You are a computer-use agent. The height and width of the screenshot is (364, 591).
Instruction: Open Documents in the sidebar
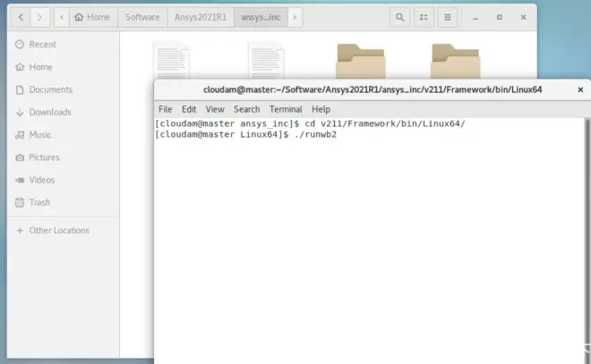pos(64,89)
